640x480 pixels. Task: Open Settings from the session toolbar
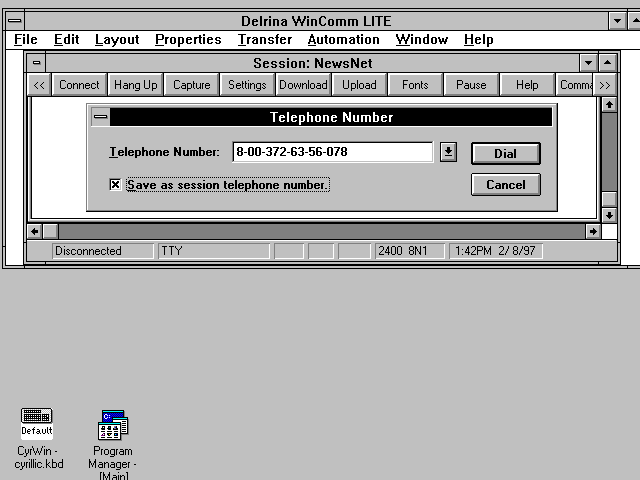247,85
